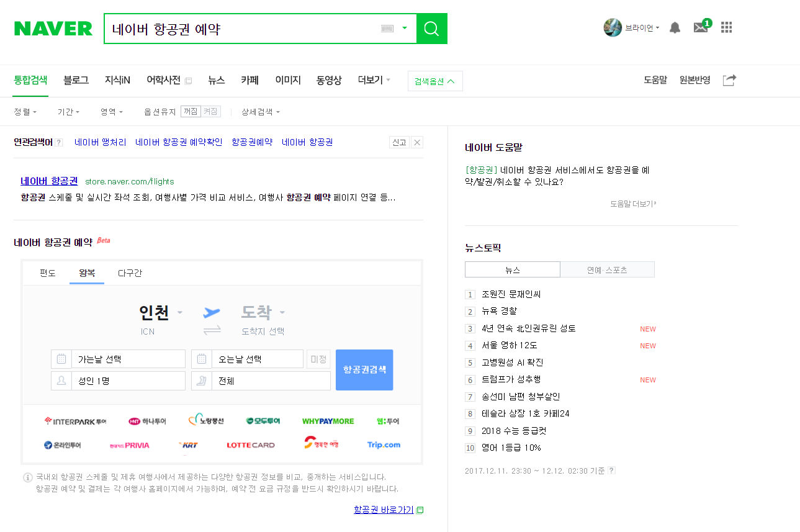This screenshot has height=532, width=800.
Task: Open the mail envelope icon
Action: [x=701, y=27]
